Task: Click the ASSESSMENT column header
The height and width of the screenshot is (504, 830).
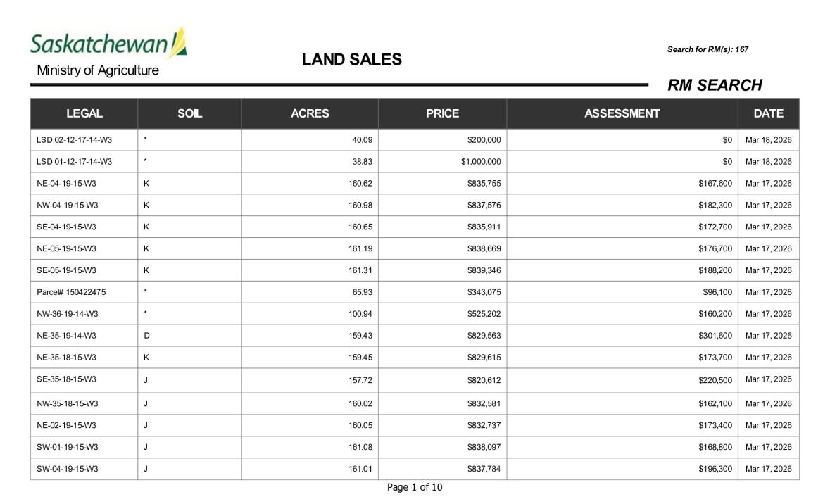Action: click(x=622, y=113)
